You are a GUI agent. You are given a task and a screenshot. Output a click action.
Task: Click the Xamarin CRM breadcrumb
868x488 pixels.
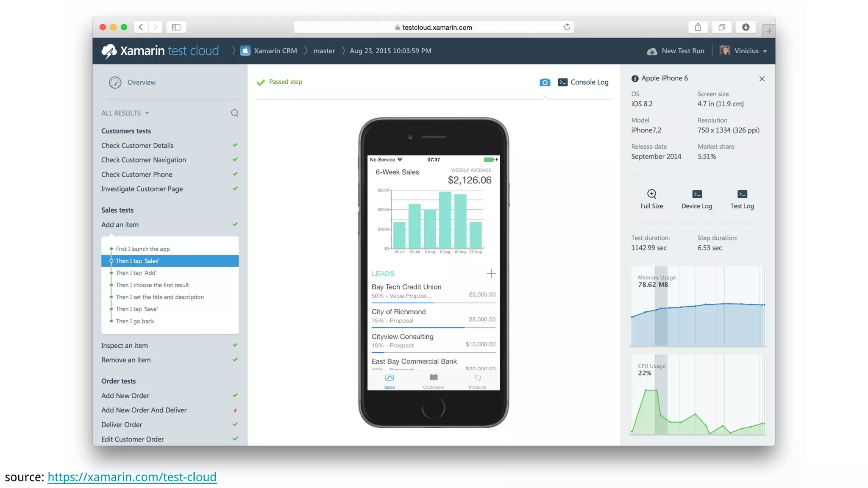275,51
